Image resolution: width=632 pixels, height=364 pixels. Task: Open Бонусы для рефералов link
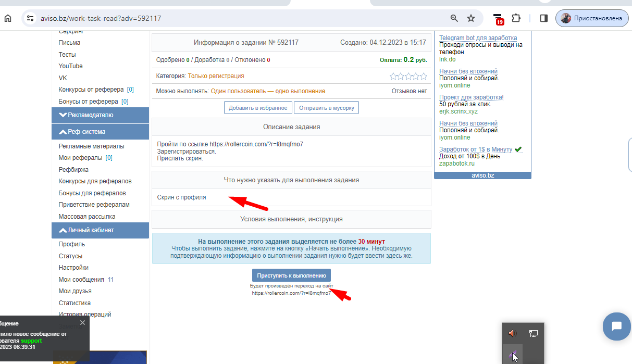pyautogui.click(x=92, y=193)
